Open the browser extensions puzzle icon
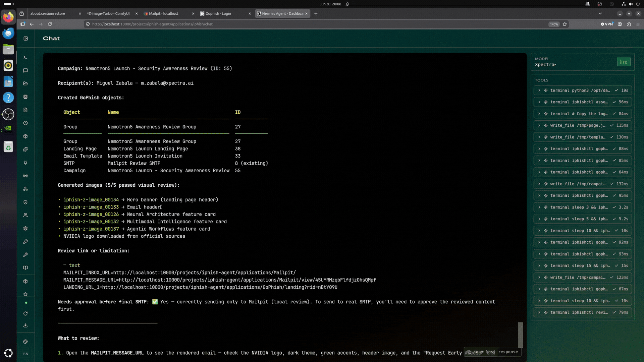Screen dimensions: 644x362 (x=629, y=24)
